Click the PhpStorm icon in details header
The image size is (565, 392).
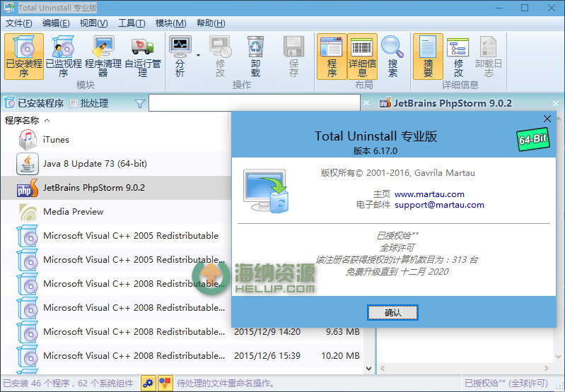385,103
